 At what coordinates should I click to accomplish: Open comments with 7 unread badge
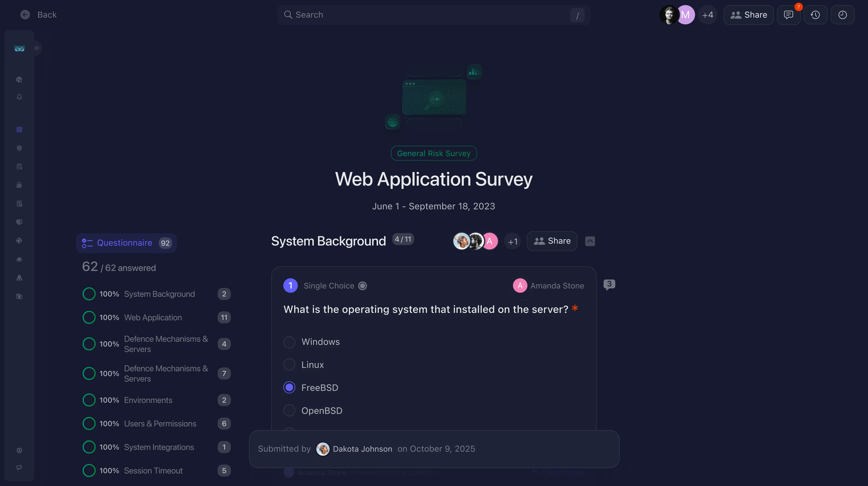point(789,15)
